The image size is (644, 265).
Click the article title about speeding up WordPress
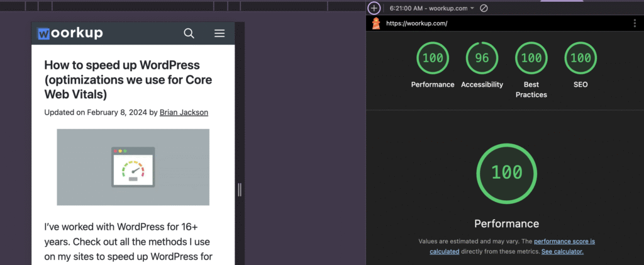click(x=122, y=79)
